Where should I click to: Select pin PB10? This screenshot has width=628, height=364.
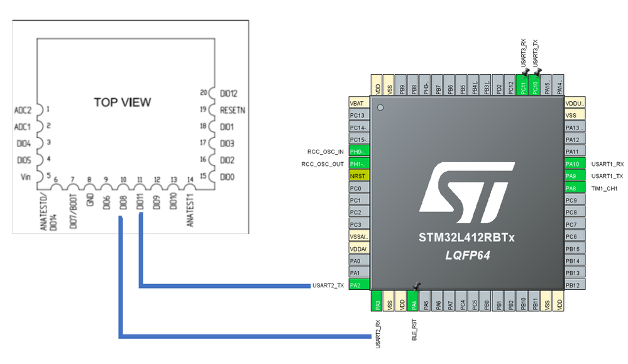[x=522, y=301]
